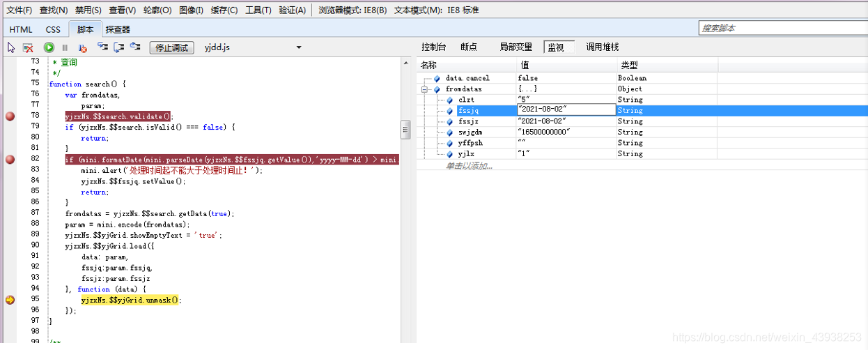The height and width of the screenshot is (350, 868).
Task: Click the code pane scroll up arrow
Action: [405, 63]
